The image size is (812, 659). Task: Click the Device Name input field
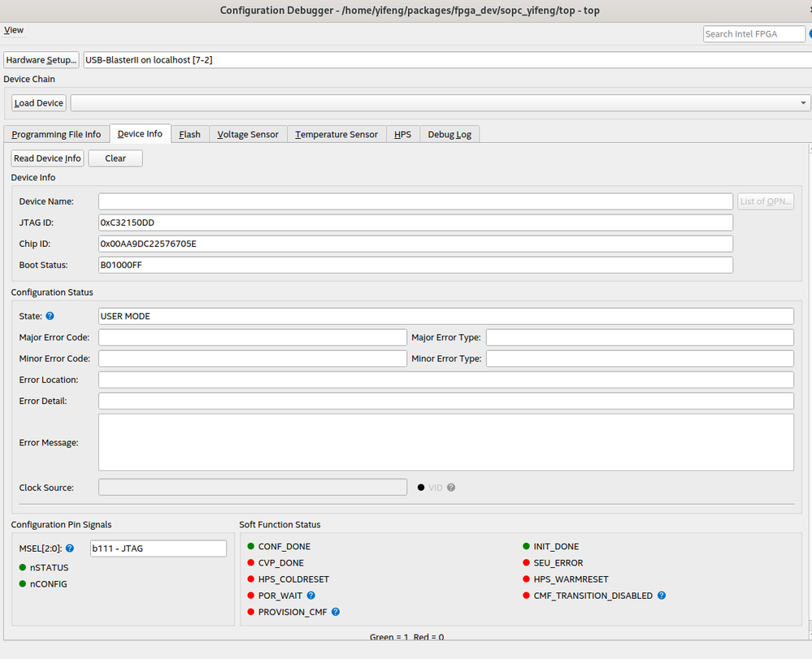coord(415,202)
